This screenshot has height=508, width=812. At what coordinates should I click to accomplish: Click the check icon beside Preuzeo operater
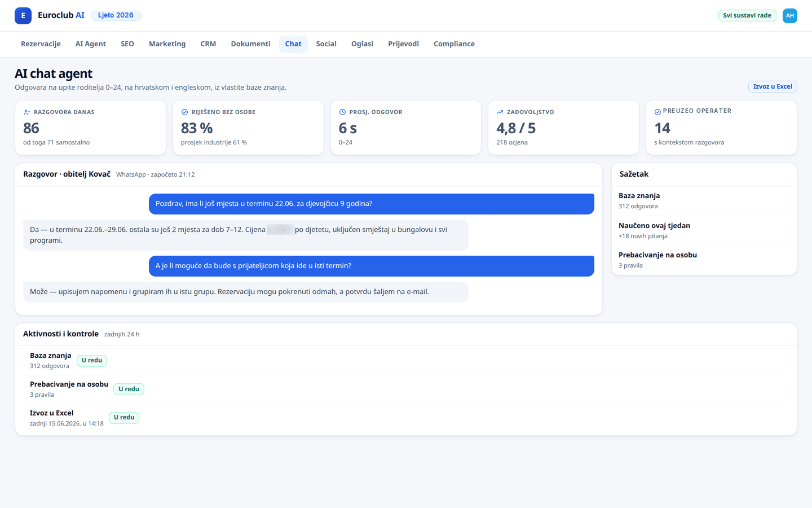pos(657,112)
